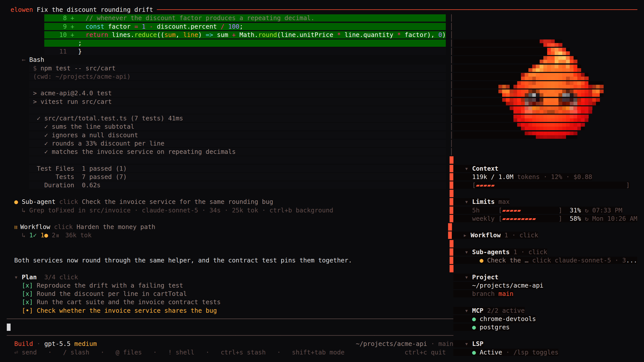Click diff line 9 const factor
The width and height of the screenshot is (644, 362).
[245, 26]
